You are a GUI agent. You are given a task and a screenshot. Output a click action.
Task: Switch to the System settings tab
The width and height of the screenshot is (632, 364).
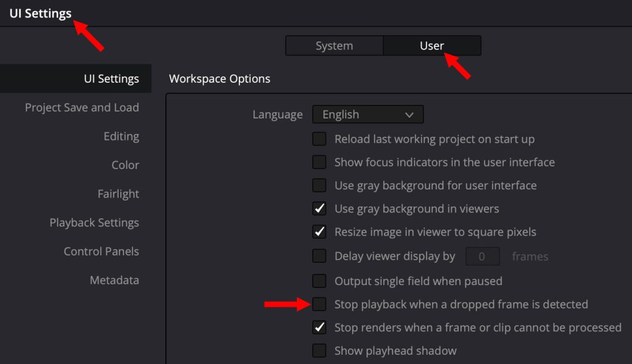(334, 45)
